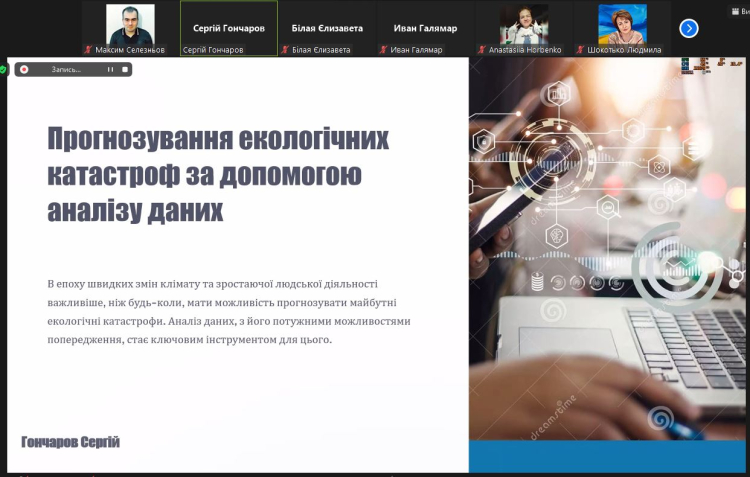Pause the recording
The image size is (750, 477).
click(x=111, y=70)
